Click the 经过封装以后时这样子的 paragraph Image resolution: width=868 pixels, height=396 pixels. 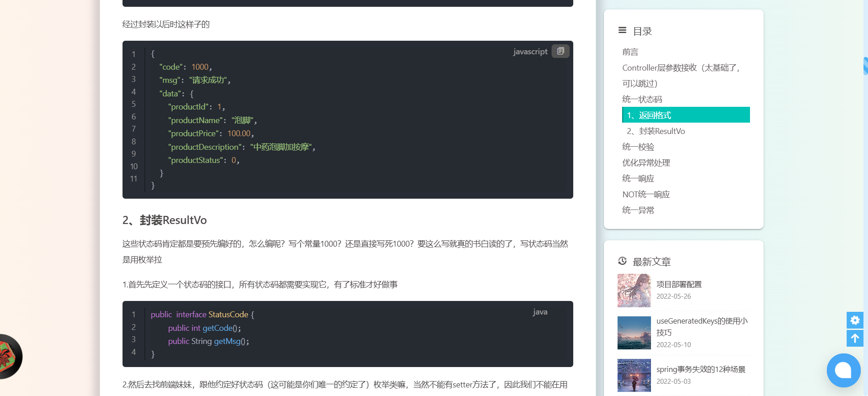pos(166,24)
